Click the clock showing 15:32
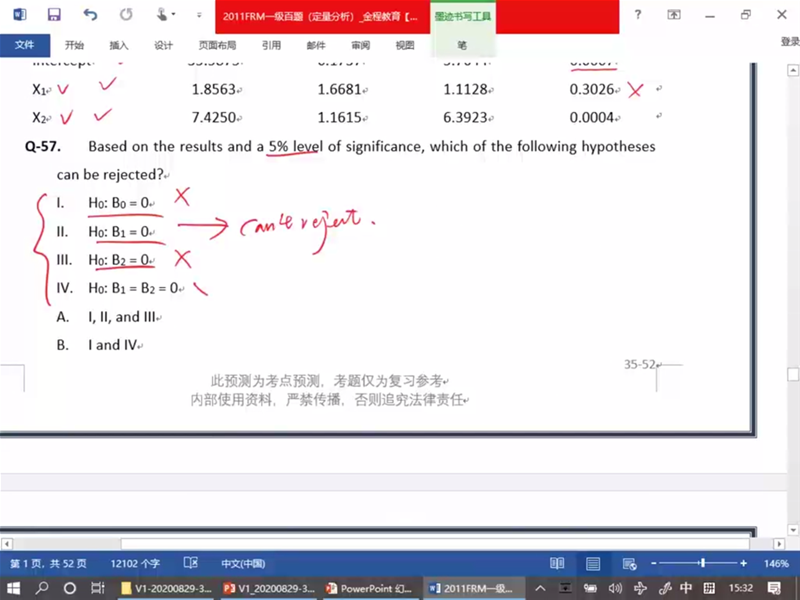This screenshot has width=800, height=600. tap(741, 588)
